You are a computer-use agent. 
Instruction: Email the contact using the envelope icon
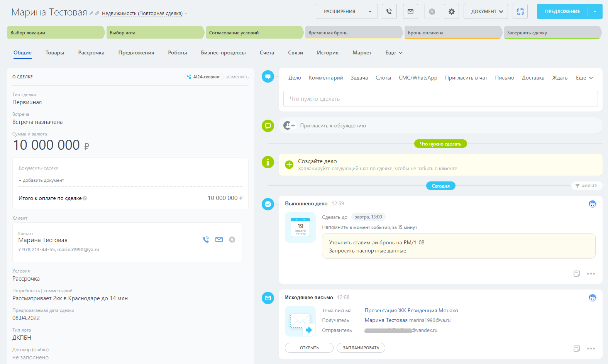click(219, 240)
